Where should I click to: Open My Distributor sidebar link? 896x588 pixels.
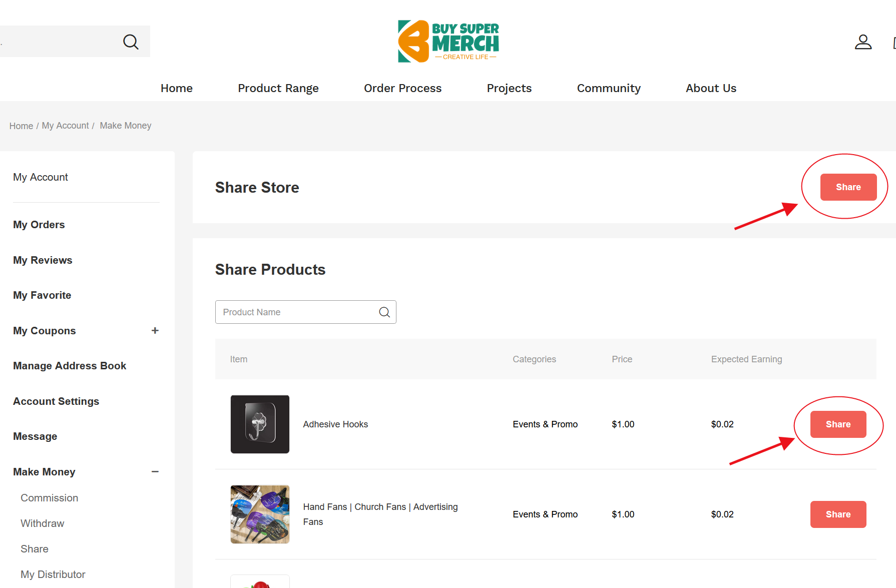click(53, 574)
